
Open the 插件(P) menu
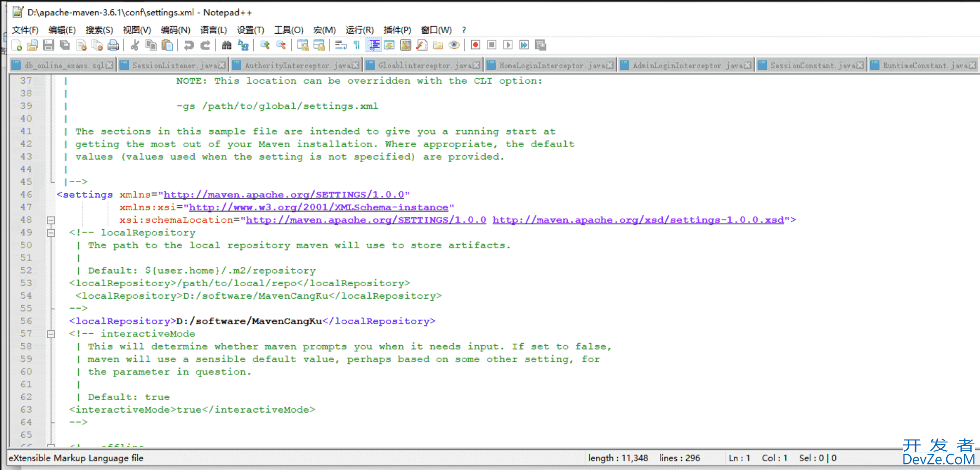(x=397, y=30)
